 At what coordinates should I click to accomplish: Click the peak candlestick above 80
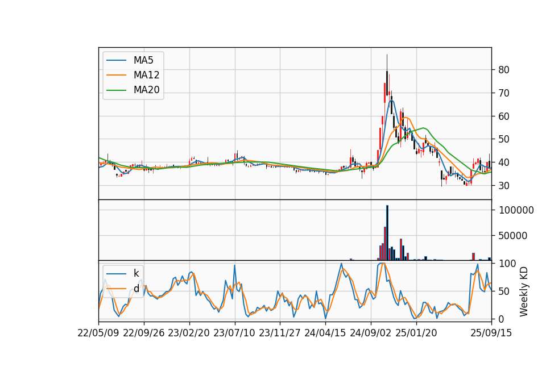(x=387, y=74)
